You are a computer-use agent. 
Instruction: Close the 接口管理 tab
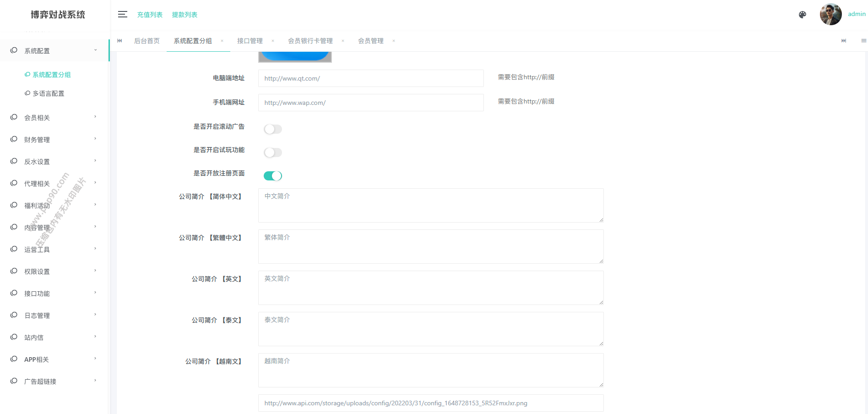click(273, 41)
